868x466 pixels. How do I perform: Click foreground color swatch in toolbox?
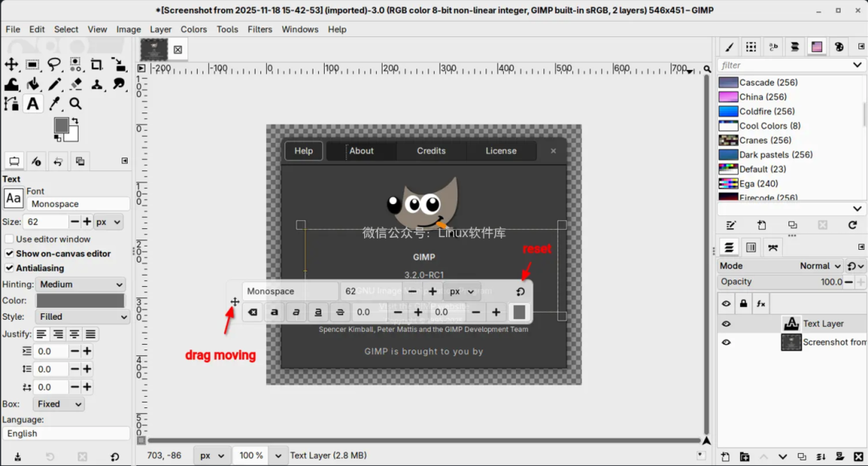61,125
